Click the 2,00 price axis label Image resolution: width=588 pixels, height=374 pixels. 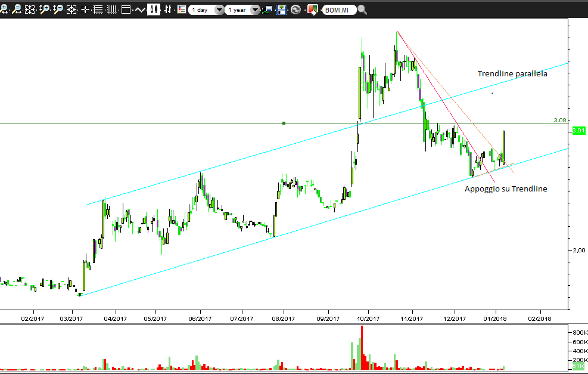(x=579, y=251)
